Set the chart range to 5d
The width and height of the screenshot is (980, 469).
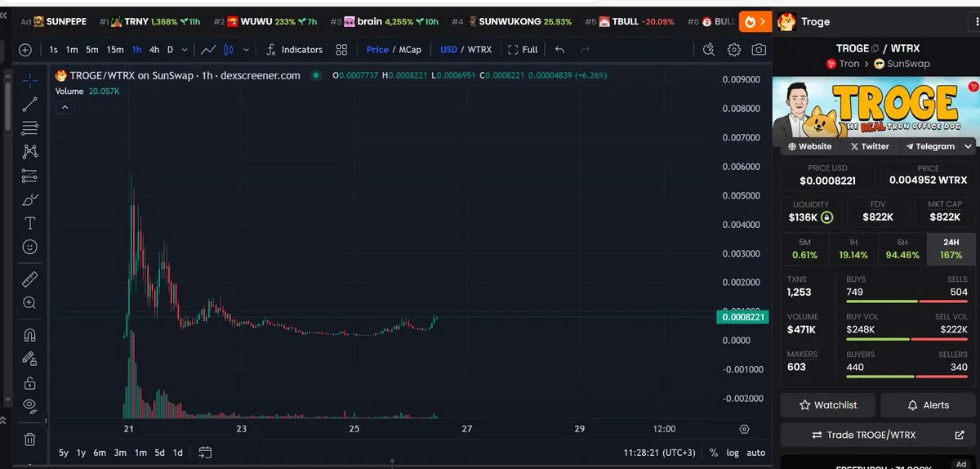[x=159, y=453]
